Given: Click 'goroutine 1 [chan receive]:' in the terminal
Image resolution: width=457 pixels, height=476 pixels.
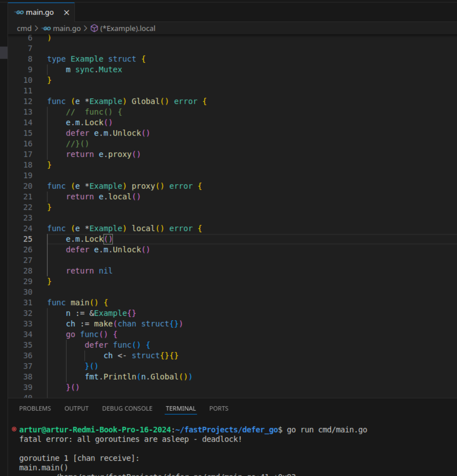Looking at the screenshot, I should click(79, 458).
